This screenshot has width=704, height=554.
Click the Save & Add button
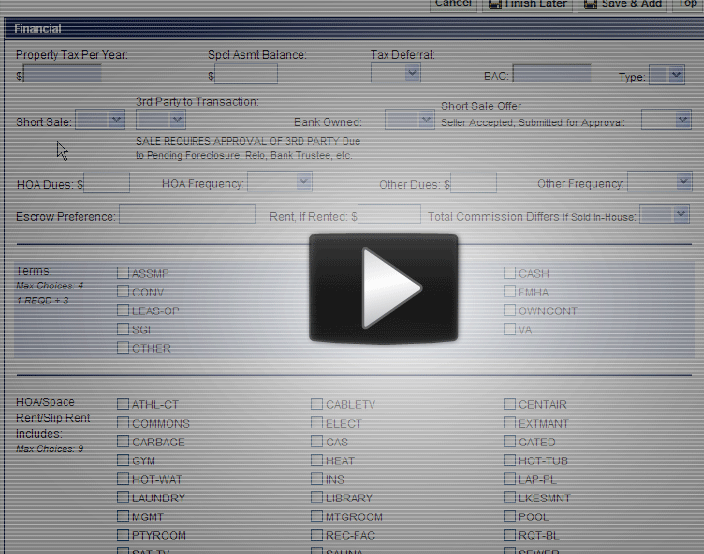click(622, 4)
